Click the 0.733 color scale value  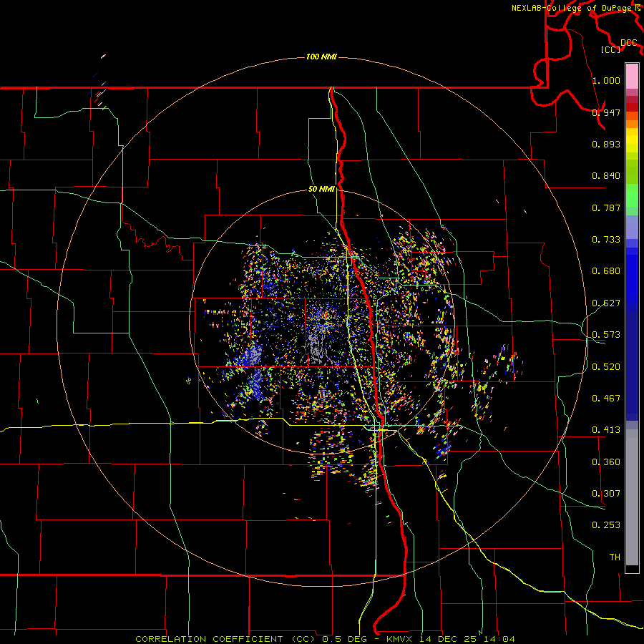[x=606, y=240]
